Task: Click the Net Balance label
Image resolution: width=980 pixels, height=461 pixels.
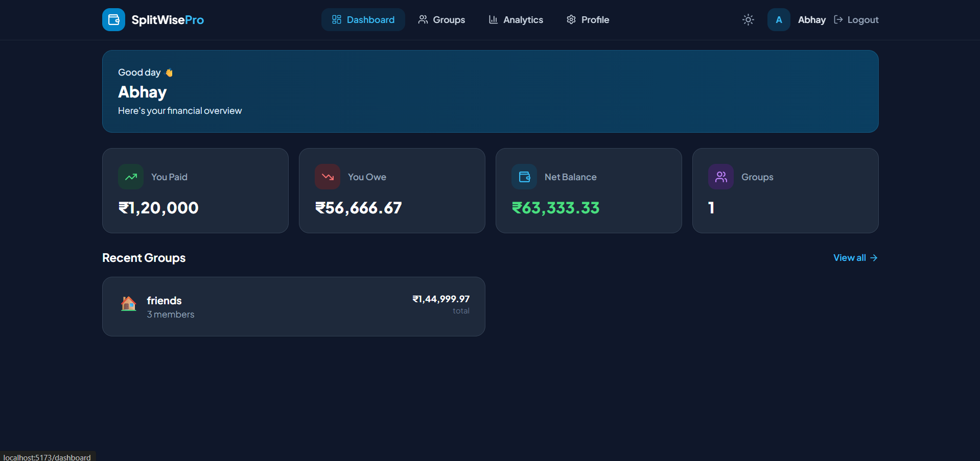Action: (570, 177)
